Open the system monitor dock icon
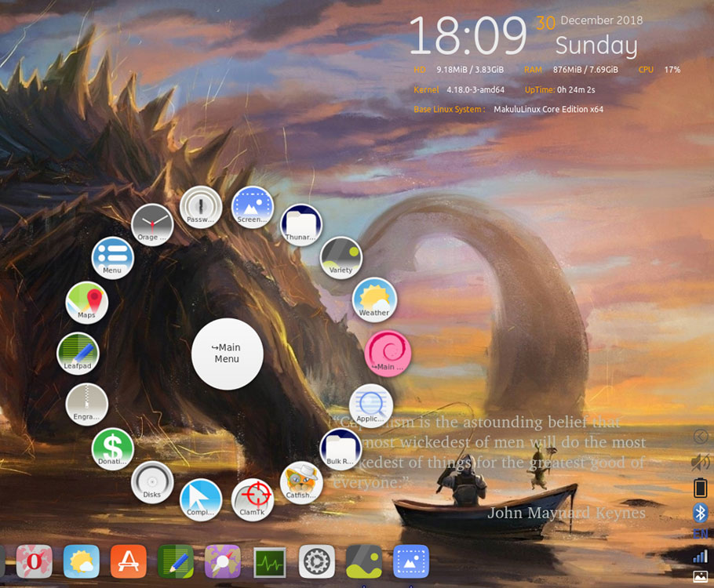 pos(270,562)
